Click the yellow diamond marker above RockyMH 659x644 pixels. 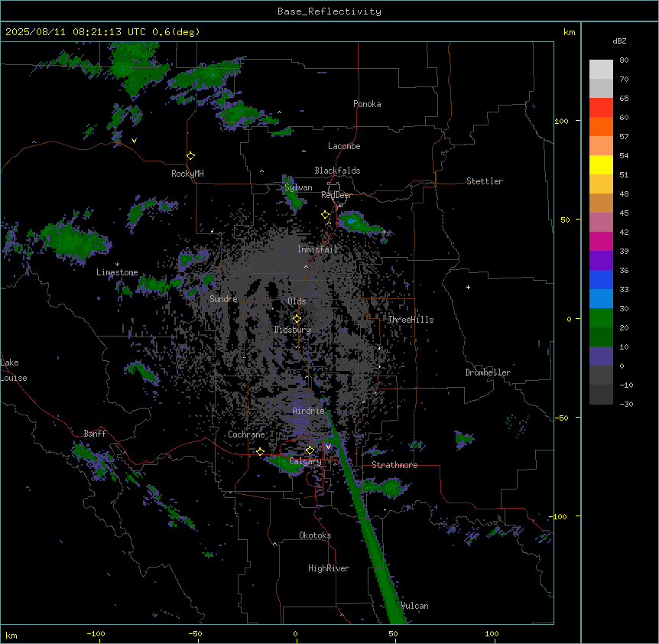(x=191, y=156)
